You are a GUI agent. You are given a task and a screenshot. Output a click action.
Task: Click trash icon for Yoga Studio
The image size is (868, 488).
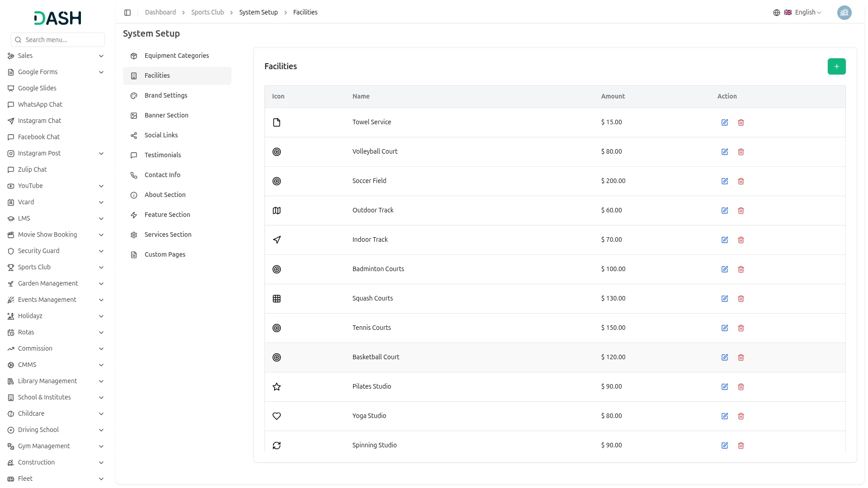pyautogui.click(x=741, y=416)
